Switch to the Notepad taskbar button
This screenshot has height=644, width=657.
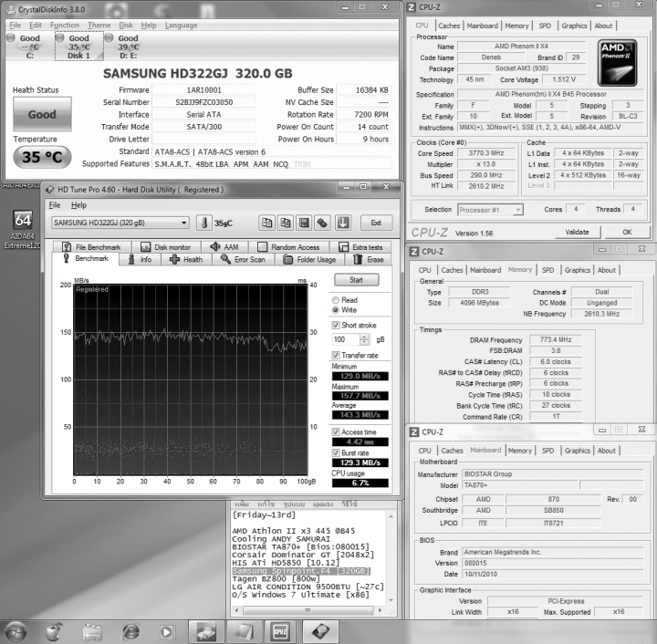[x=245, y=632]
